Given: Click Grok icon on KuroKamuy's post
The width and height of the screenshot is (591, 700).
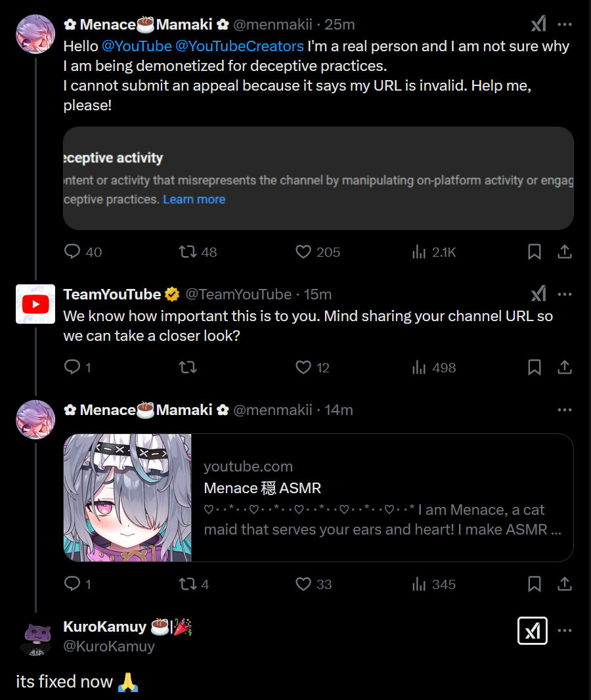Looking at the screenshot, I should click(x=532, y=631).
